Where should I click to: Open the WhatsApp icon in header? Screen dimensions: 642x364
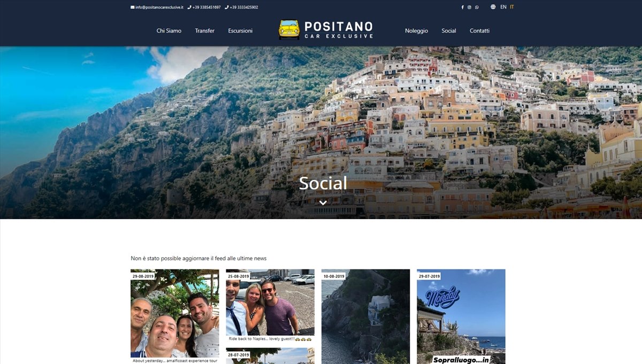(477, 7)
